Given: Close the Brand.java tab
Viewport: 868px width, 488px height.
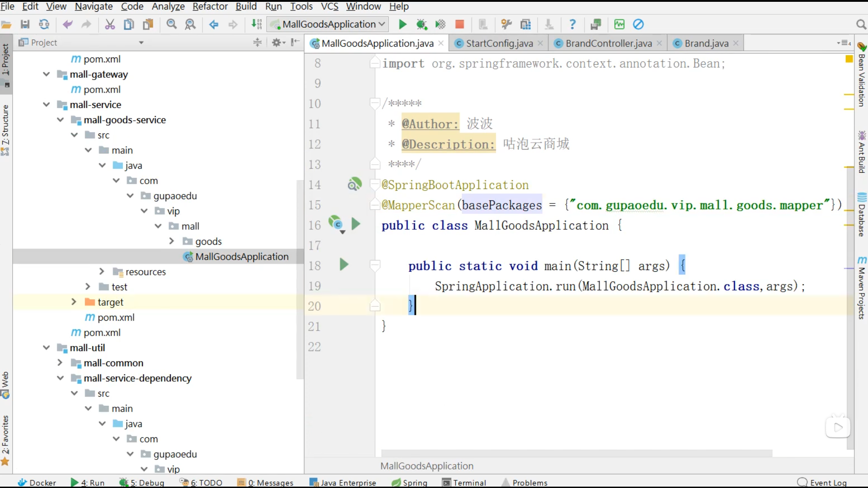Looking at the screenshot, I should [736, 43].
